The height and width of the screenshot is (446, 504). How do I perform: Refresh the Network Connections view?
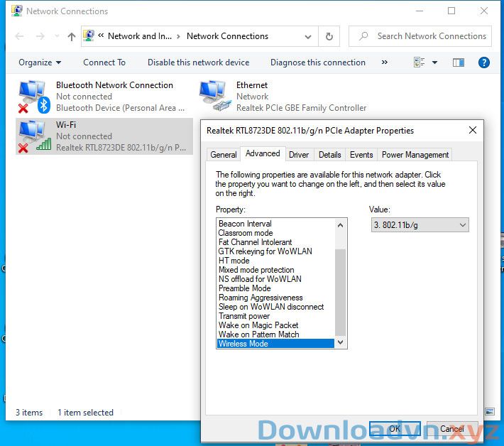click(329, 36)
